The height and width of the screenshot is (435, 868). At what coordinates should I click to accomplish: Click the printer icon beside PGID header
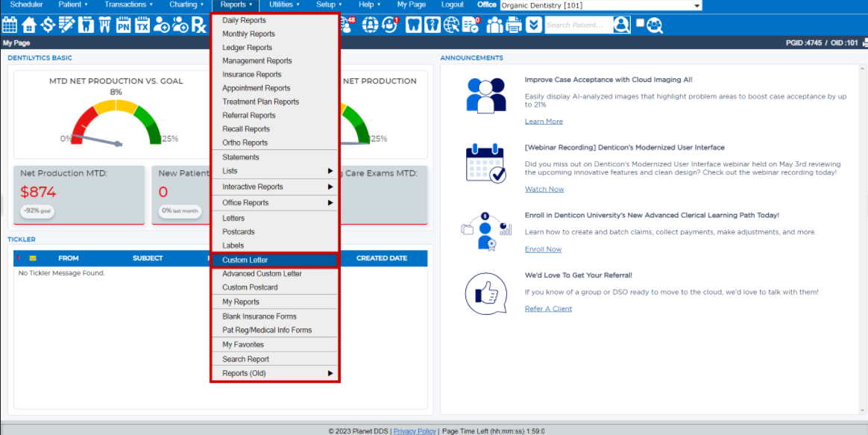click(x=865, y=43)
